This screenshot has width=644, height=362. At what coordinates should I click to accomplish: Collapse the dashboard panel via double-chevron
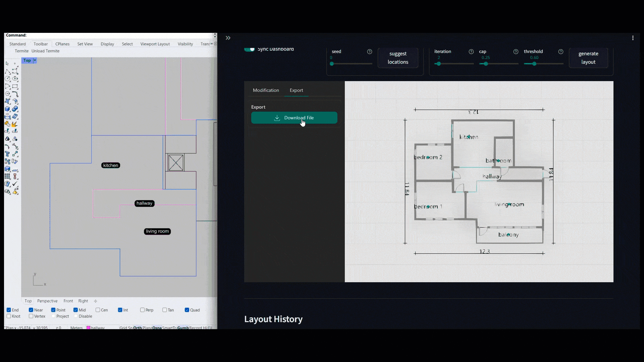(x=228, y=38)
